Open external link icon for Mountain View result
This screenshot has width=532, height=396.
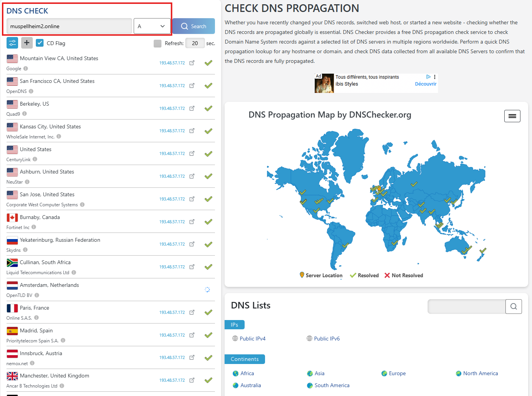coord(192,63)
